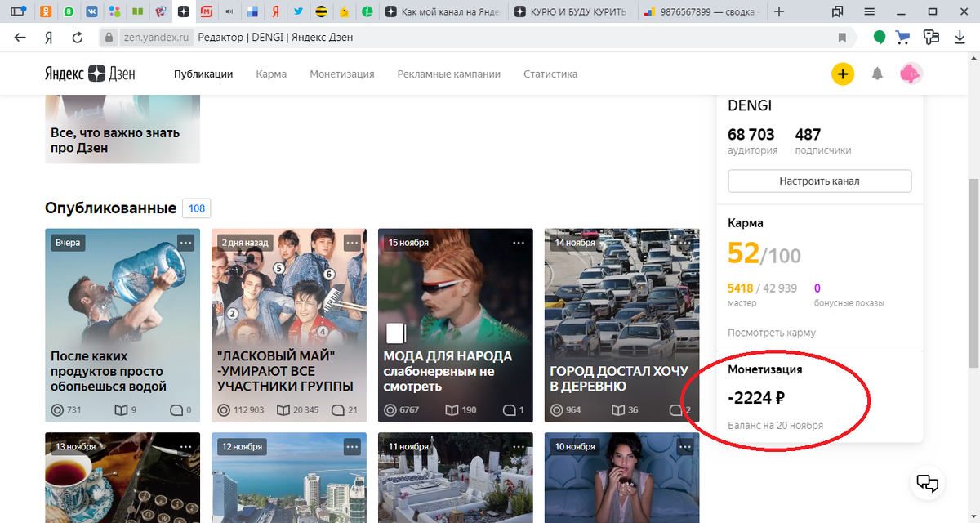Screen dimensions: 980x523
Task: Open options on the 13 ноября card
Action: coord(185,447)
